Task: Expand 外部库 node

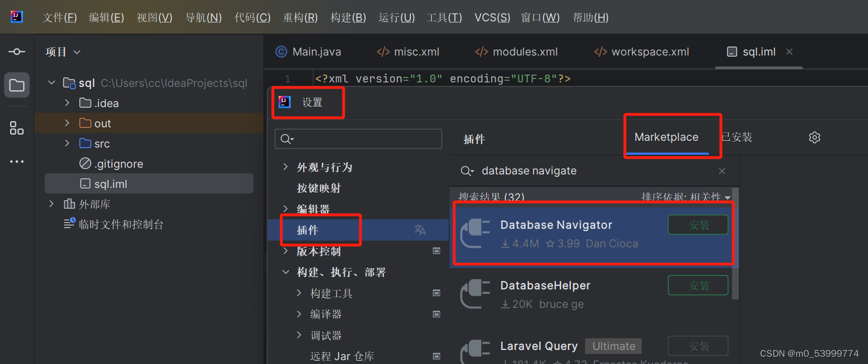Action: 52,204
